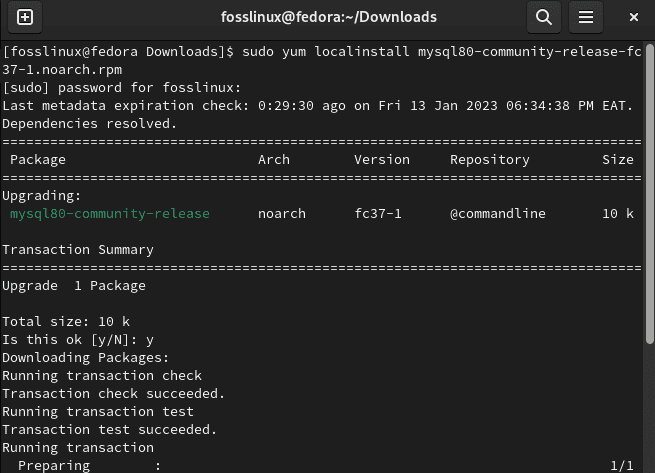The image size is (655, 473).
Task: Click the 'sudo yum localinstall' command text
Action: tap(326, 52)
